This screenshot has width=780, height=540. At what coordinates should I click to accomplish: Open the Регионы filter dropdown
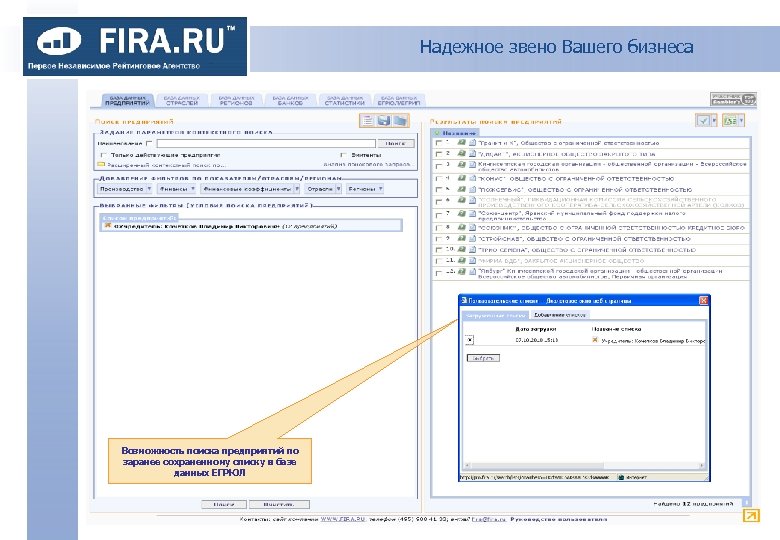coord(365,189)
